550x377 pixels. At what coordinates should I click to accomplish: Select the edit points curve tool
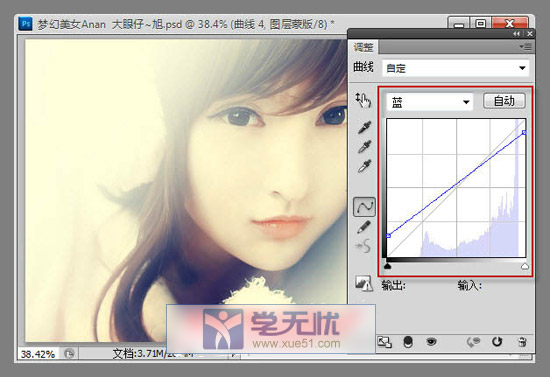coord(364,207)
